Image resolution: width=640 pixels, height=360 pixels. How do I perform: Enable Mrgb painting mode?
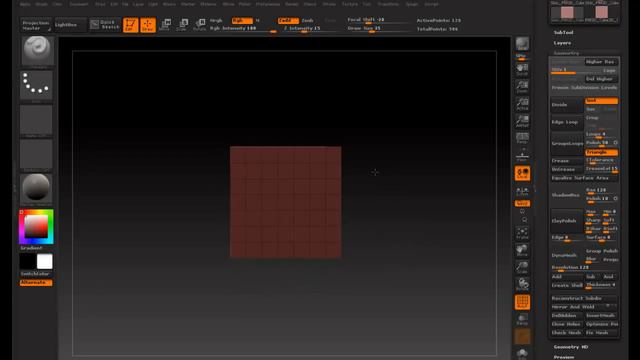coord(216,20)
